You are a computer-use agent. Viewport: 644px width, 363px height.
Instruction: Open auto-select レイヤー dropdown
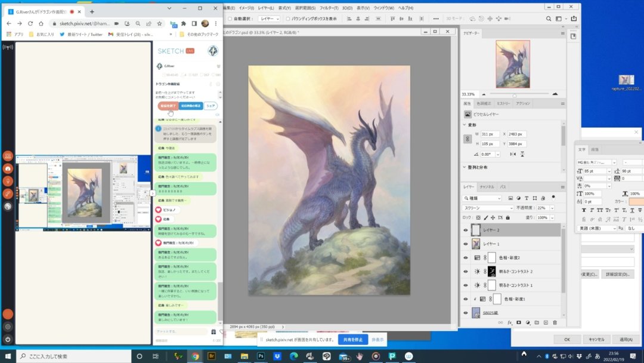pyautogui.click(x=269, y=19)
